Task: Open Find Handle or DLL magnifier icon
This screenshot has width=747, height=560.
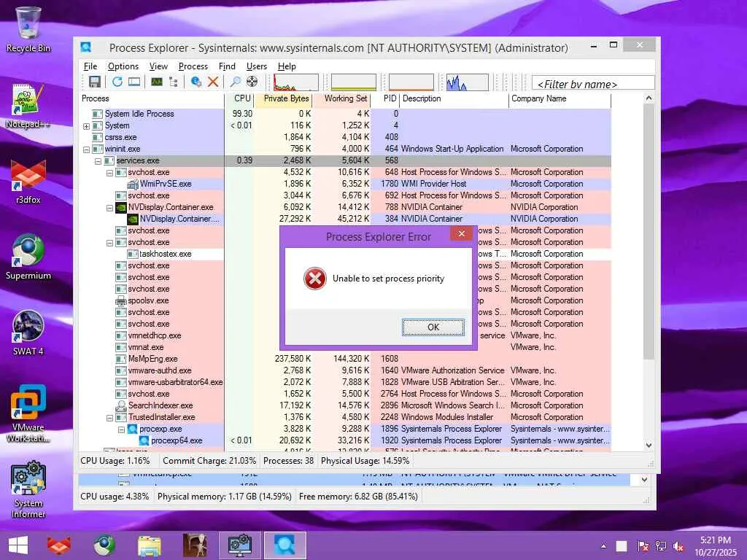Action: [x=236, y=82]
